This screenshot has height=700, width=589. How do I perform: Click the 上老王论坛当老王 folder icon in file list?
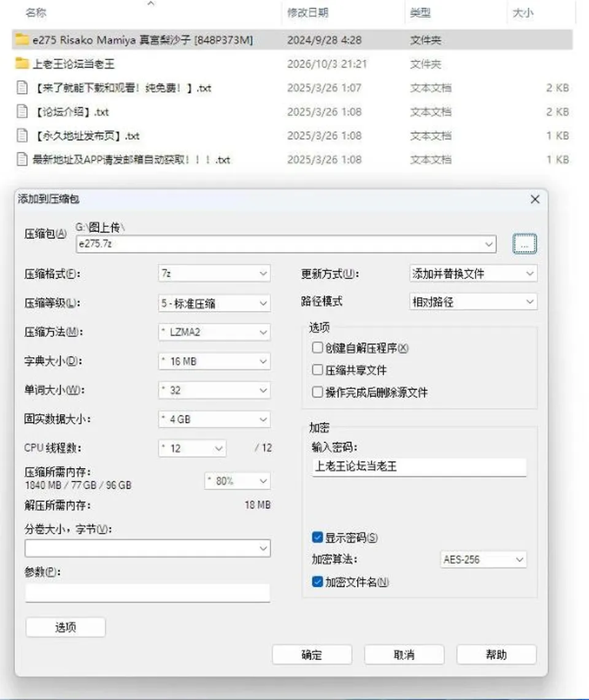[22, 63]
